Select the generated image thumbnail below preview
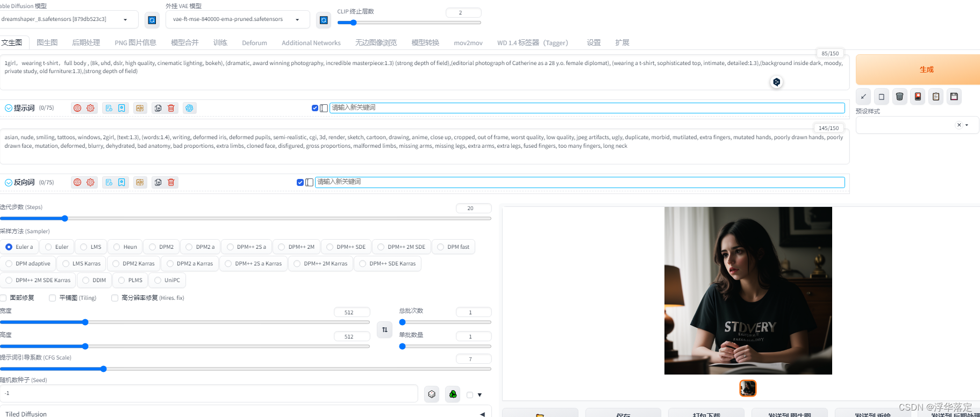The width and height of the screenshot is (980, 417). [748, 388]
